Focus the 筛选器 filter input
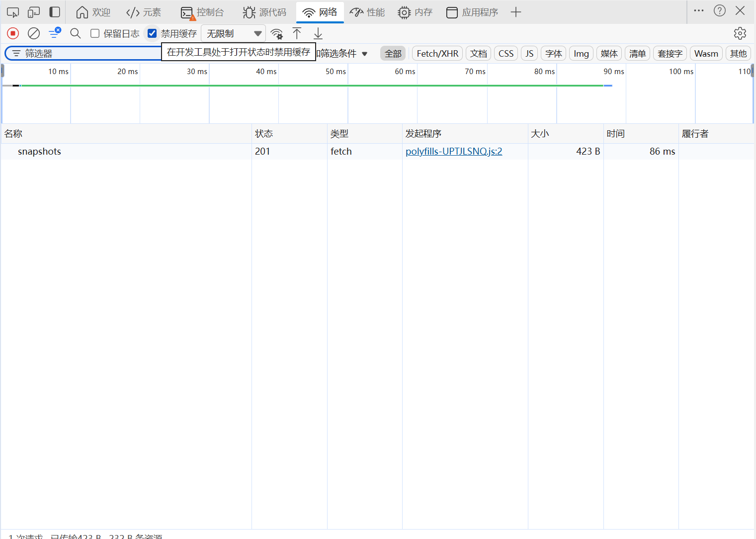This screenshot has width=756, height=539. [x=84, y=53]
